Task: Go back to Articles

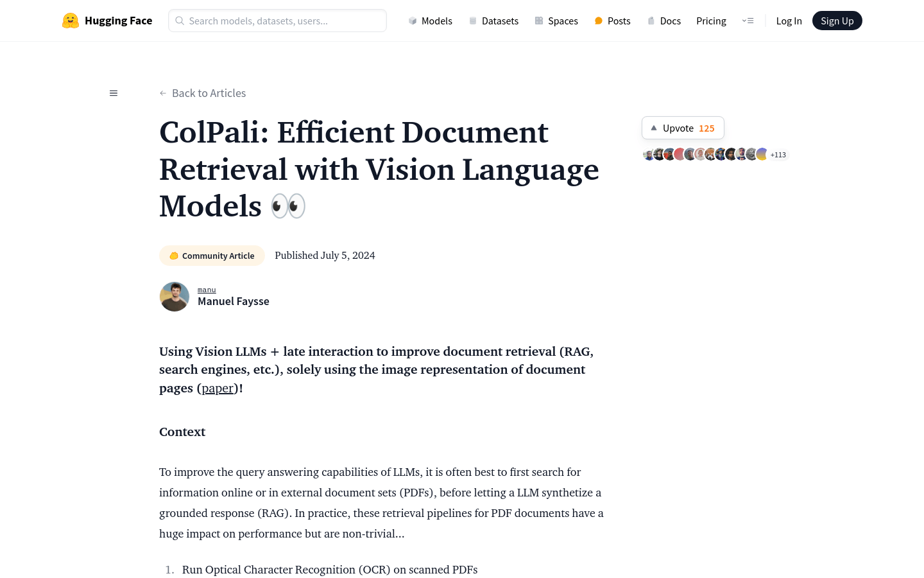Action: (x=203, y=93)
